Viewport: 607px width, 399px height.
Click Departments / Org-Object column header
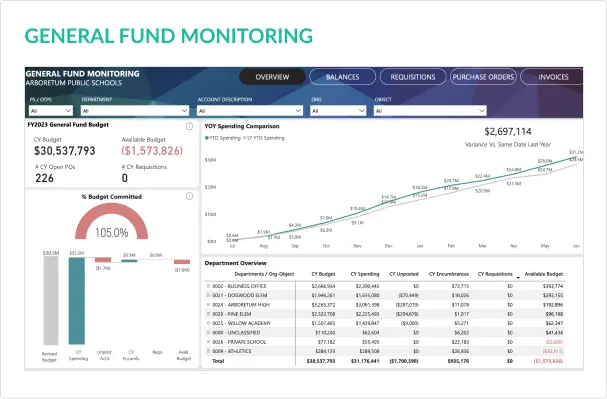pos(264,274)
